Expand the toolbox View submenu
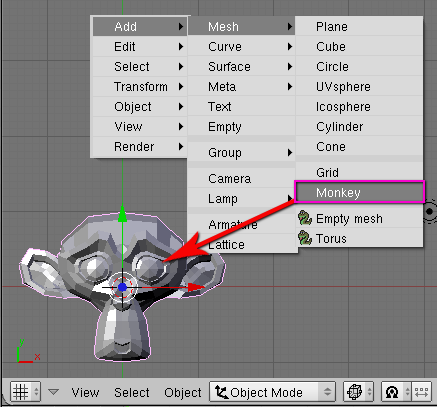Image resolution: width=437 pixels, height=407 pixels. pos(140,126)
